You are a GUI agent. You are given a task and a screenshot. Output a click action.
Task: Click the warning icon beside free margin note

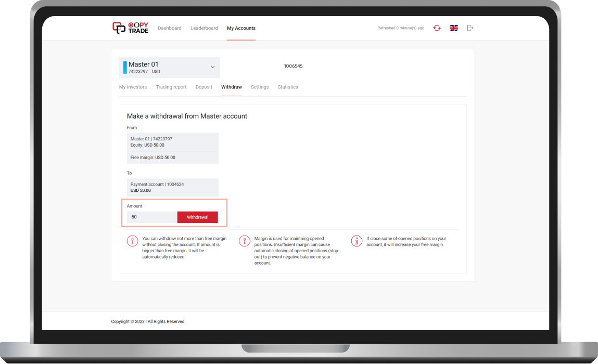(x=132, y=241)
